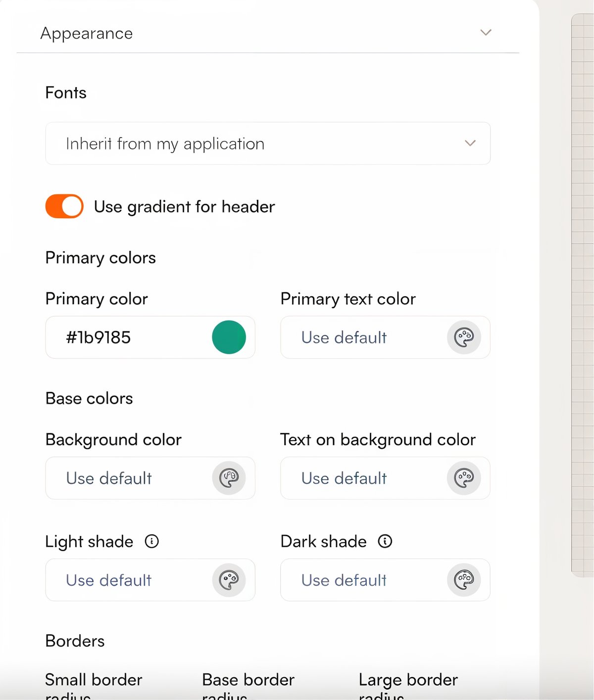594x700 pixels.
Task: Open palette picker for Primary text color
Action: coord(464,337)
